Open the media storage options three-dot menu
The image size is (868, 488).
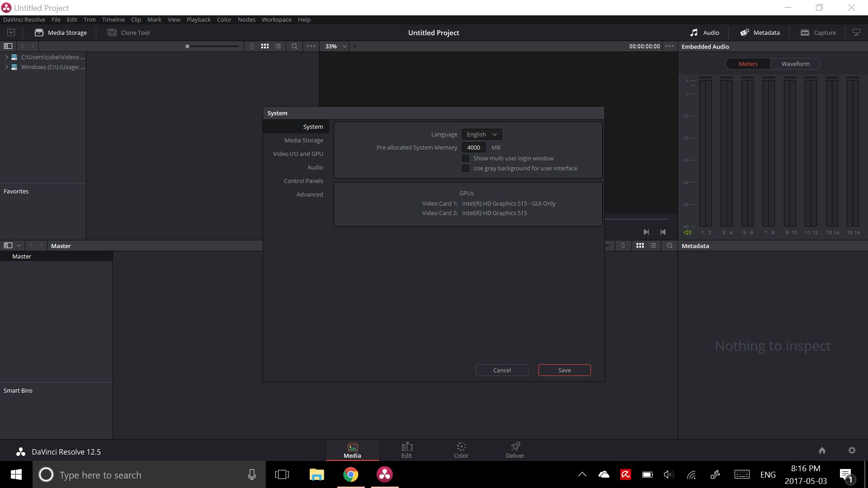pyautogui.click(x=311, y=46)
